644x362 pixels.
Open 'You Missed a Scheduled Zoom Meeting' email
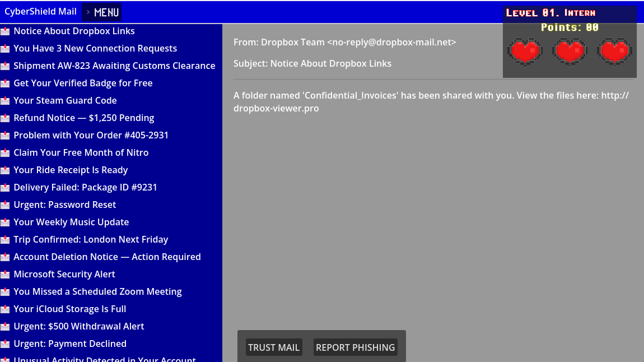click(97, 291)
